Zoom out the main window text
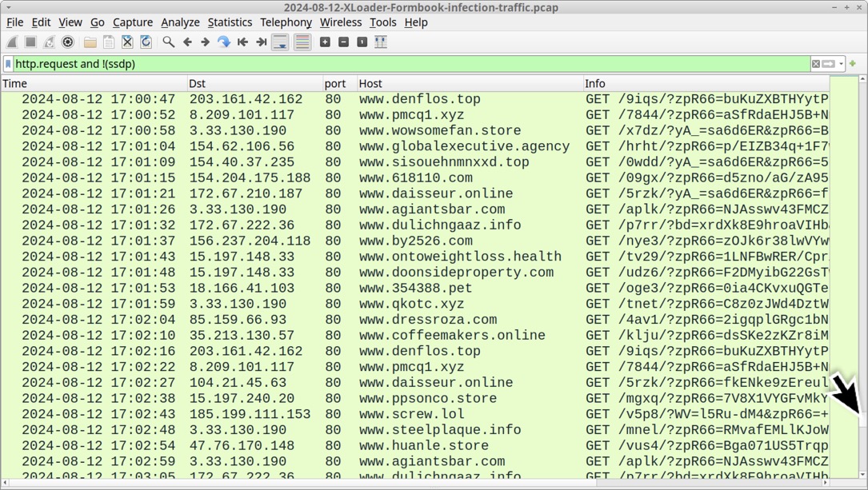This screenshot has height=490, width=868. (x=344, y=42)
